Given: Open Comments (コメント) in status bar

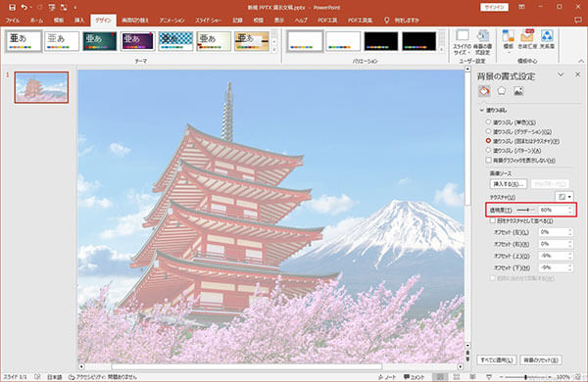Looking at the screenshot, I should coord(414,377).
